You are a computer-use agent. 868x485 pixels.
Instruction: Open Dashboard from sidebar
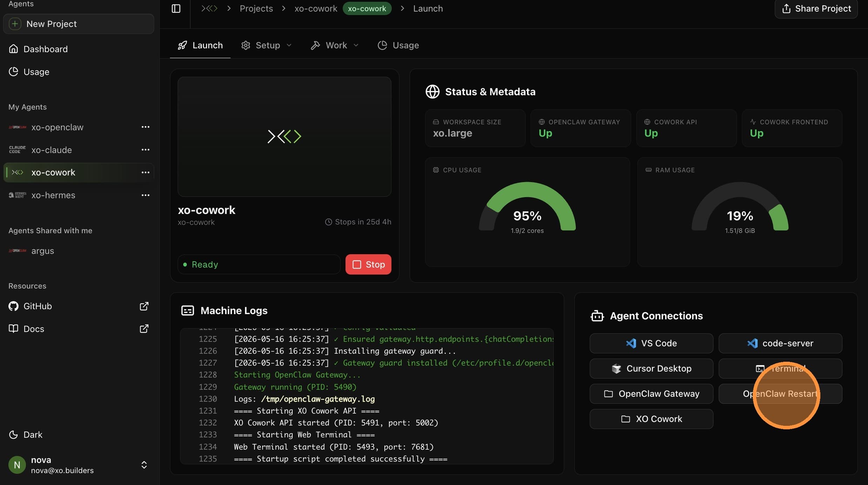pos(78,49)
